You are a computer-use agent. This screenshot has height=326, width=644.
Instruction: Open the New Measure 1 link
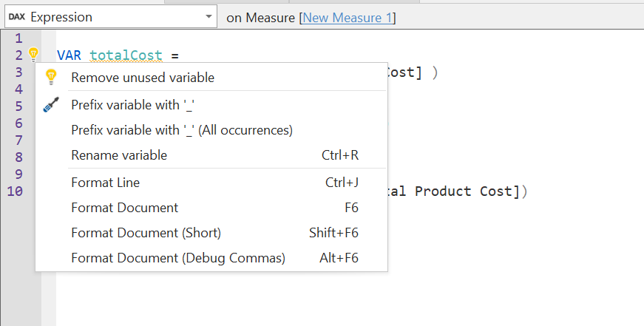point(348,17)
